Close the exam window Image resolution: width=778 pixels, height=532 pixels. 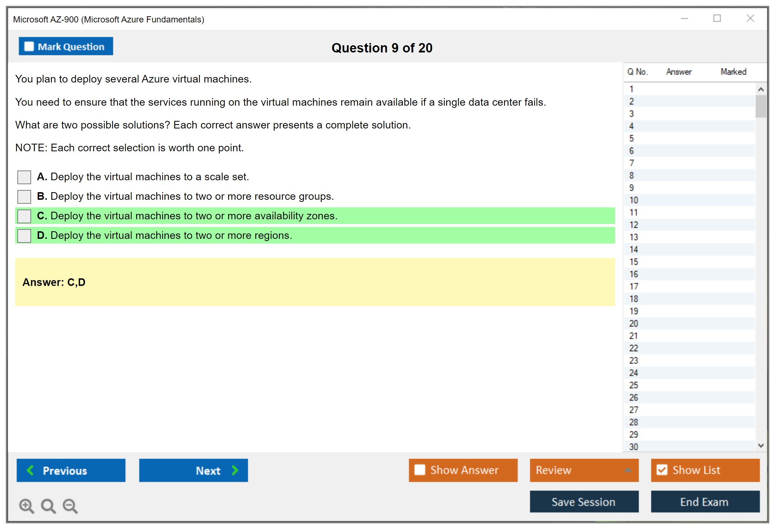point(750,18)
